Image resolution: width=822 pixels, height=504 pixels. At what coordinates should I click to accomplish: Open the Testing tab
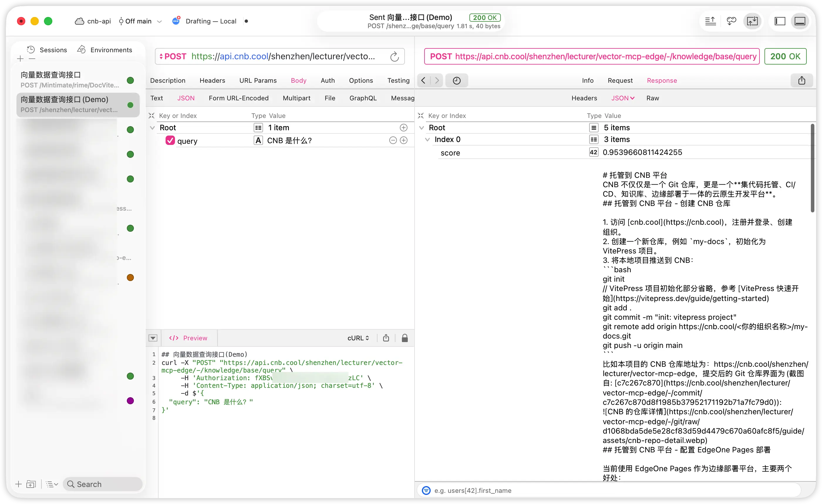pos(398,80)
